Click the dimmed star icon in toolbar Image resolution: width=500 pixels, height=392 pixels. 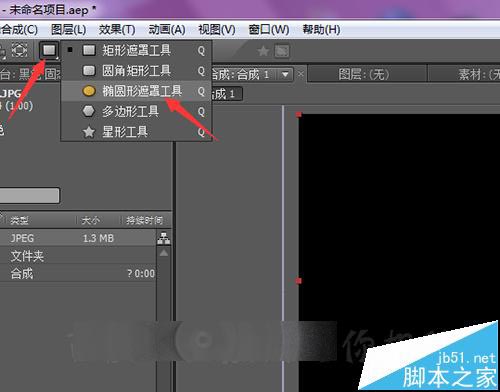click(x=263, y=51)
